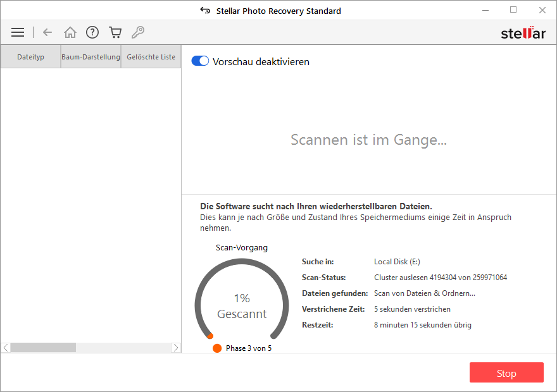Stop the running scan
Screen dimensions: 557x392
(x=506, y=373)
